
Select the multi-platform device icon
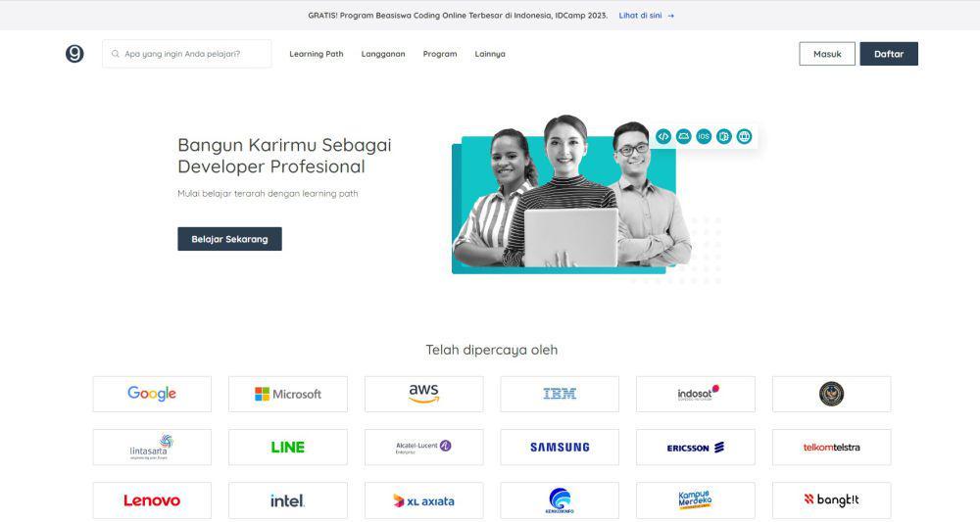tap(724, 136)
